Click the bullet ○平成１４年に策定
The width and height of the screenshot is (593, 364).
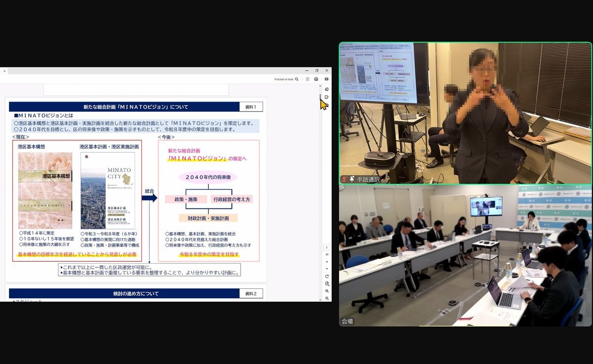point(38,233)
